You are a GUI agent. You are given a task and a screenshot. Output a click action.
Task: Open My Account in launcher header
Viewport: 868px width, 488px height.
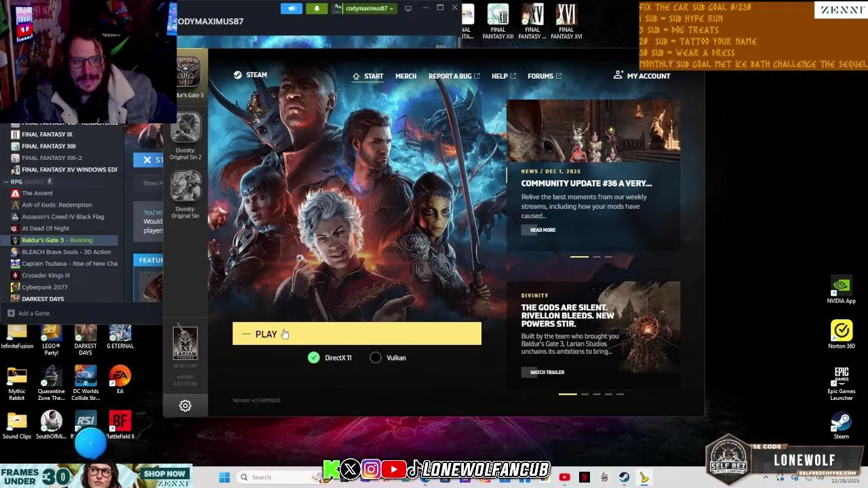(x=642, y=76)
